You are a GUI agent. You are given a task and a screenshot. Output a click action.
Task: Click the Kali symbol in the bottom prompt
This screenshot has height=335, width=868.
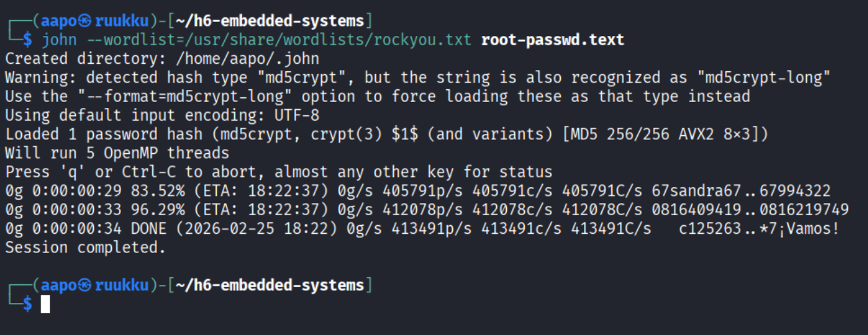coord(85,286)
